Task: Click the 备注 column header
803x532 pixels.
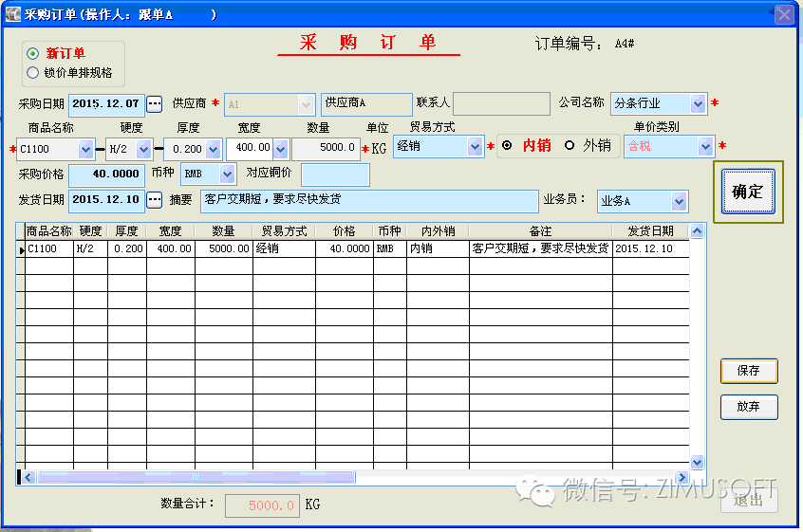Action: coord(539,230)
